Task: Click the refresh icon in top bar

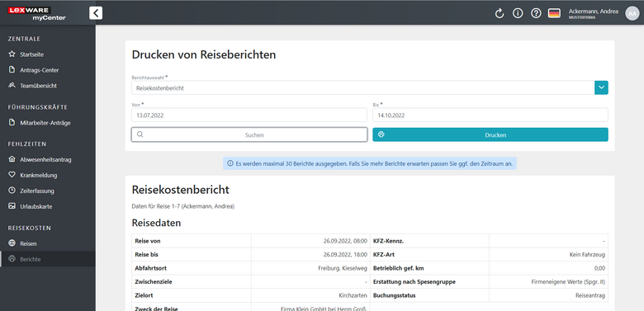Action: pyautogui.click(x=499, y=13)
